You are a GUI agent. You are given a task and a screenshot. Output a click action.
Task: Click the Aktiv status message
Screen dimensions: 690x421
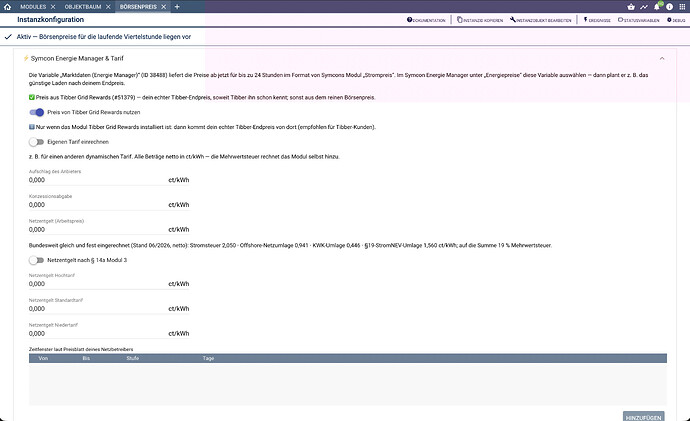coord(104,37)
